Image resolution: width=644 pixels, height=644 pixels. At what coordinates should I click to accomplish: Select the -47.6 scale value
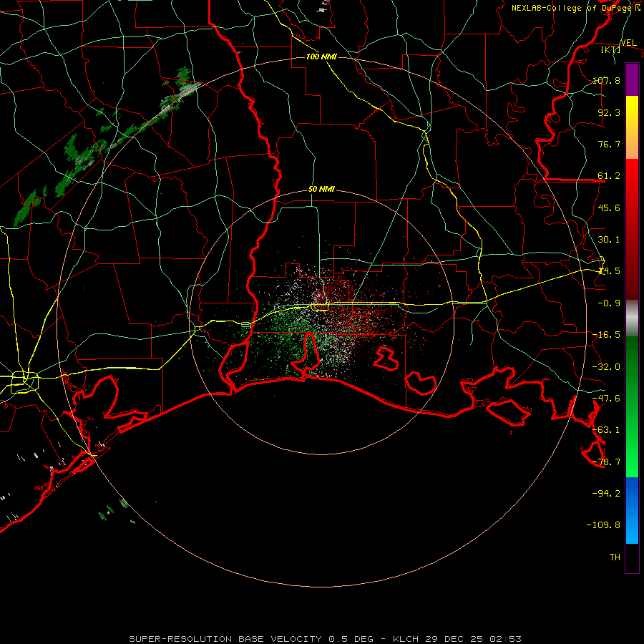click(606, 399)
